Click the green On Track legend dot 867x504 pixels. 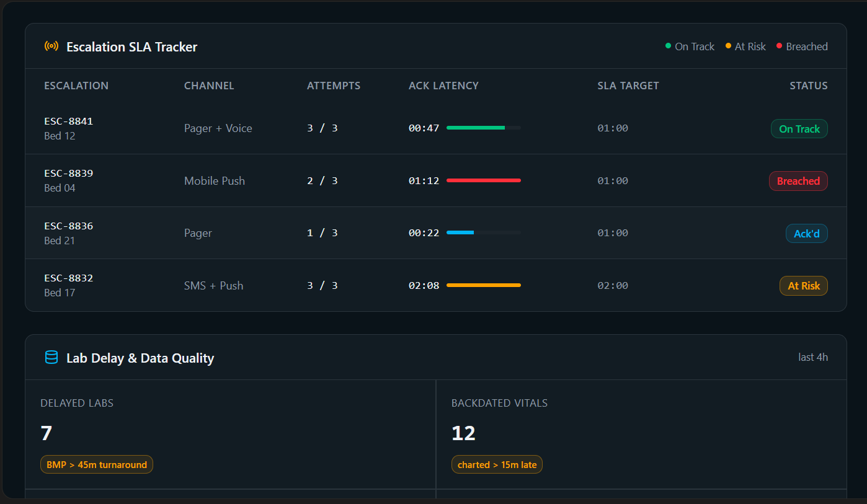coord(668,46)
